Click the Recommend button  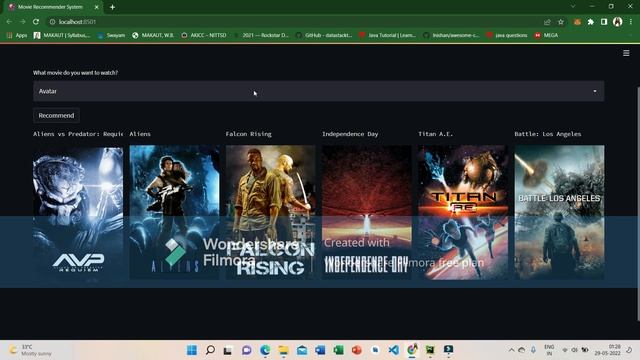[56, 116]
